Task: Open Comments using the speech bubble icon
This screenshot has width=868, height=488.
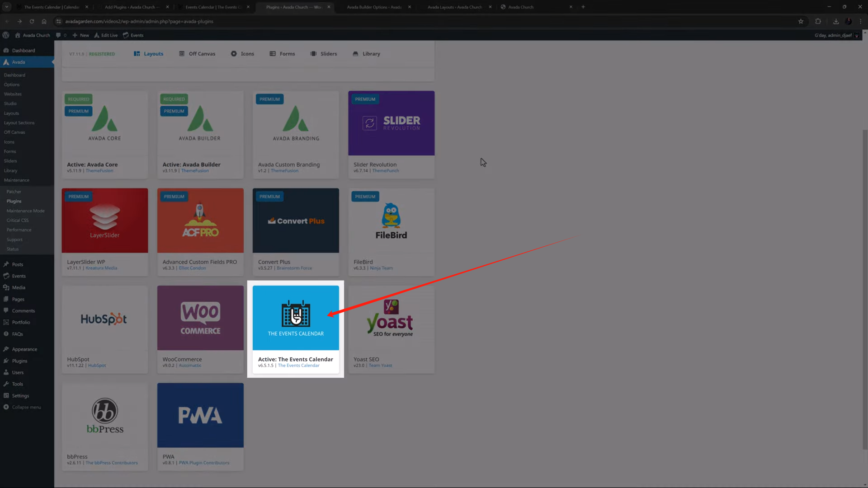Action: tap(6, 310)
